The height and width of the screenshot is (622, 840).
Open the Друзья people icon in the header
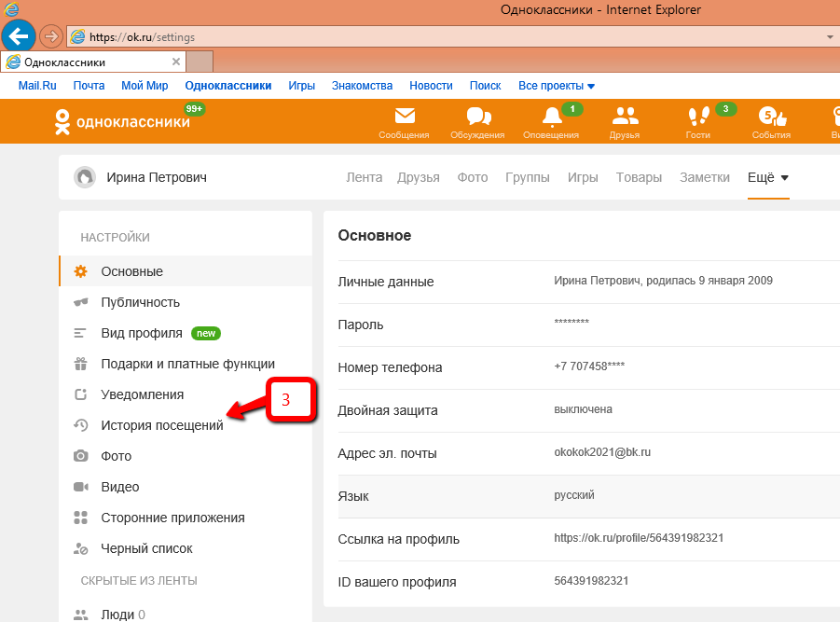[625, 116]
